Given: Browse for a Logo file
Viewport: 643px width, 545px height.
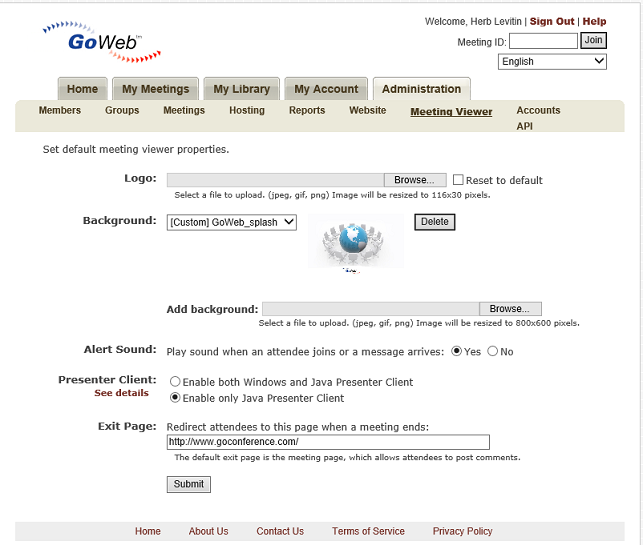Looking at the screenshot, I should pyautogui.click(x=415, y=180).
